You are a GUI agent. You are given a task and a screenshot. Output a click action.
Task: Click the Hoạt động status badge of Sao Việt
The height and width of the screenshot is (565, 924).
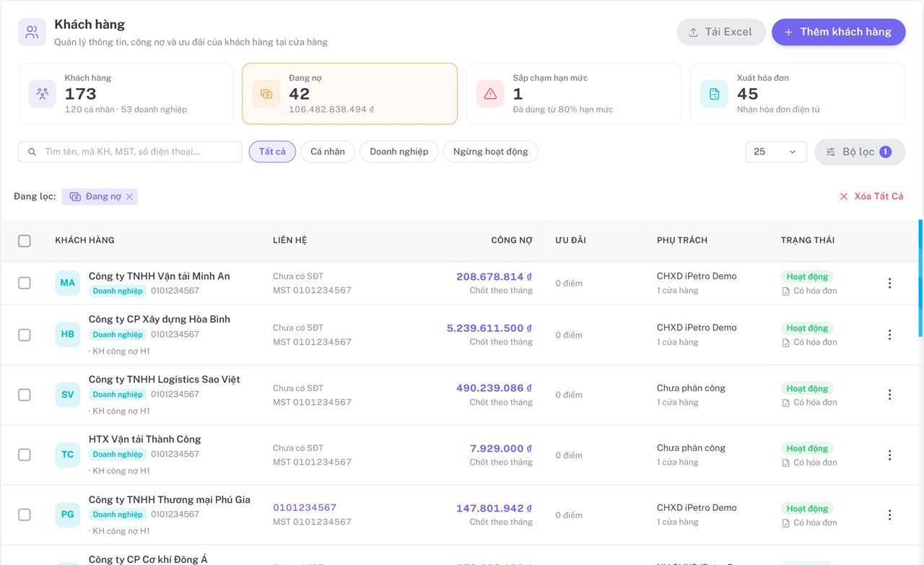pyautogui.click(x=807, y=388)
